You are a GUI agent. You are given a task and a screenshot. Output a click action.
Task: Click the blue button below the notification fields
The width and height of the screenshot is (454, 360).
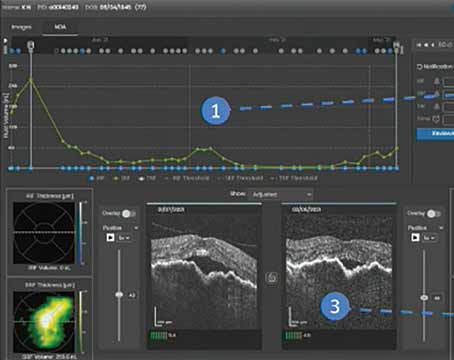pos(435,134)
